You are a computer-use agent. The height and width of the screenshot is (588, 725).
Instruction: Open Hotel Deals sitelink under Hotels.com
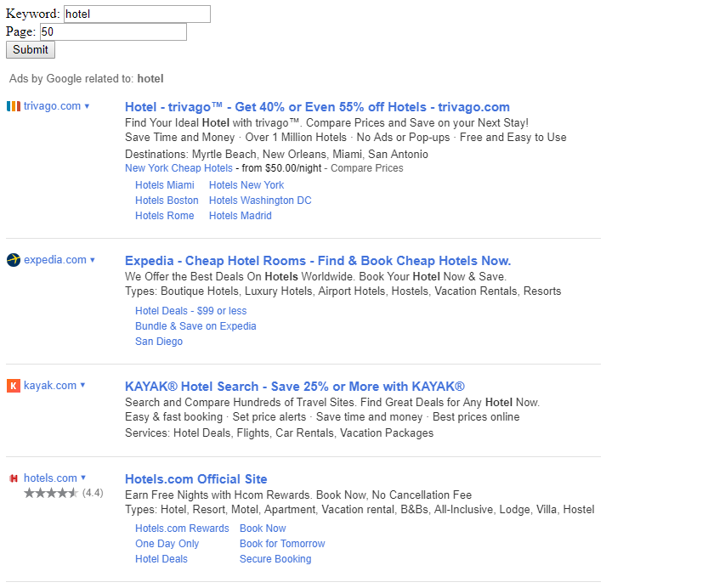[161, 559]
